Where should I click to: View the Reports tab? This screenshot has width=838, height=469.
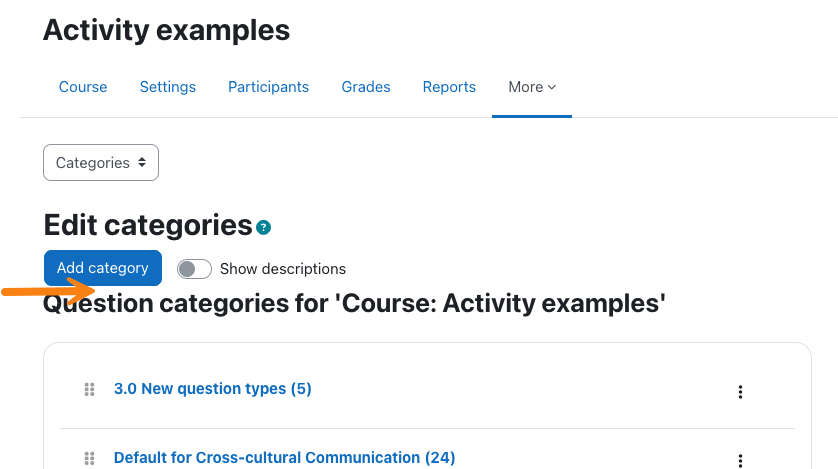pos(449,87)
